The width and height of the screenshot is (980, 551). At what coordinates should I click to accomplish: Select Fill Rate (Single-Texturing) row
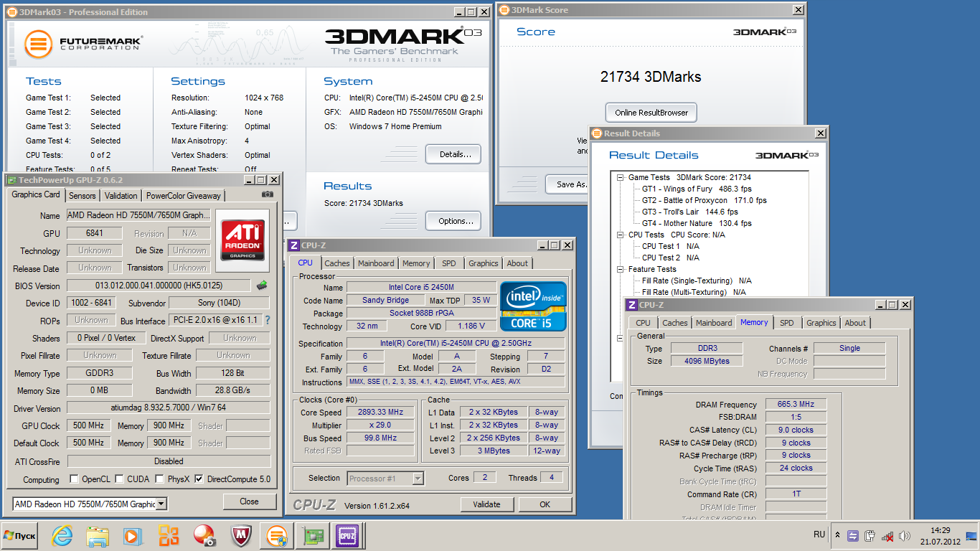(697, 281)
